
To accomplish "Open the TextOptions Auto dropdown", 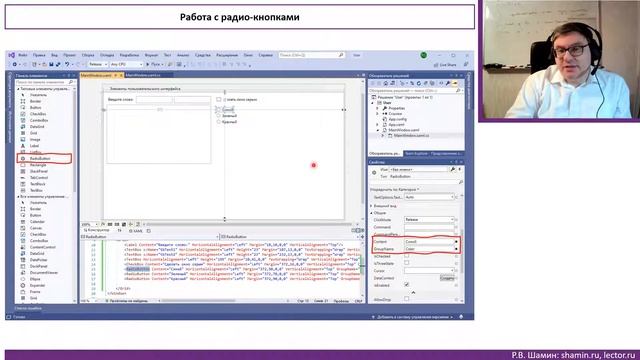I will pos(429,197).
